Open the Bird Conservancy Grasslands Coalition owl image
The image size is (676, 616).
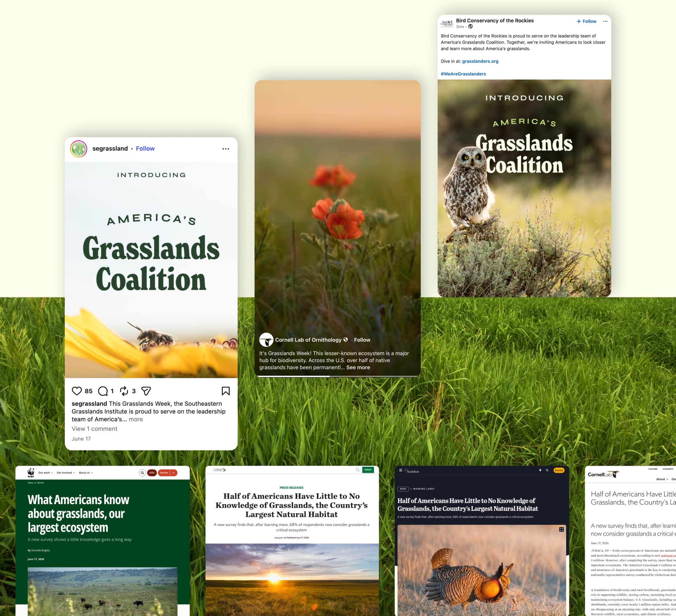point(524,188)
